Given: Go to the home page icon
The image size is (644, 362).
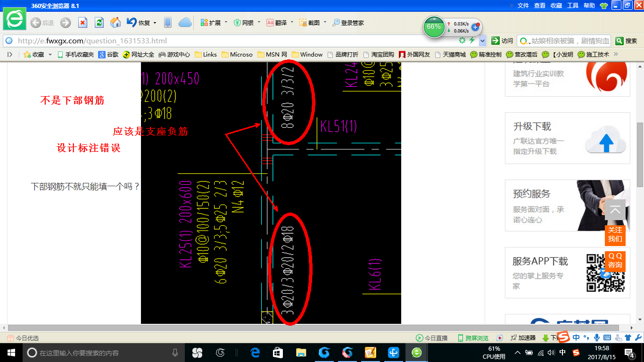Looking at the screenshot, I should click(x=116, y=23).
